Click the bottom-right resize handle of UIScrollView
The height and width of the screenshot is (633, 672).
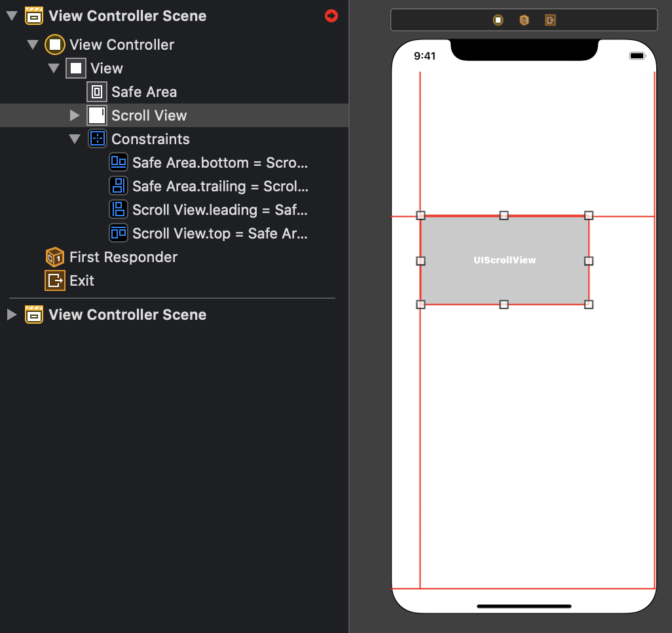pos(589,305)
